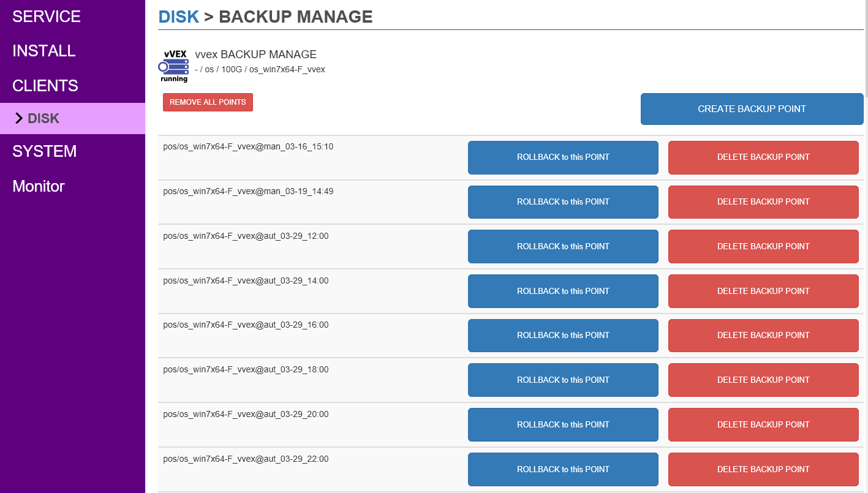Image resolution: width=868 pixels, height=493 pixels.
Task: Select SYSTEM in the sidebar
Action: pyautogui.click(x=45, y=151)
